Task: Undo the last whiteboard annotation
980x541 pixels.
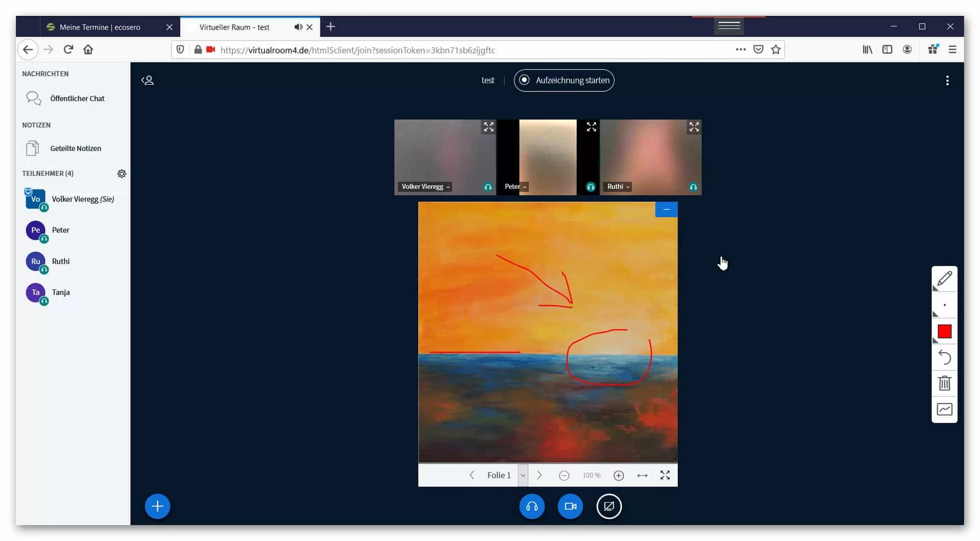Action: coord(944,357)
